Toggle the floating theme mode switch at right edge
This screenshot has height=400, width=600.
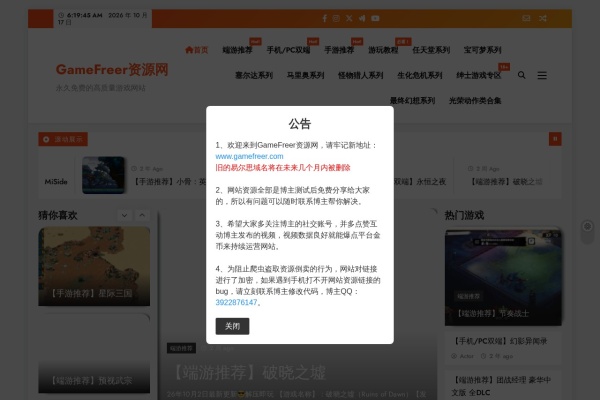(587, 232)
